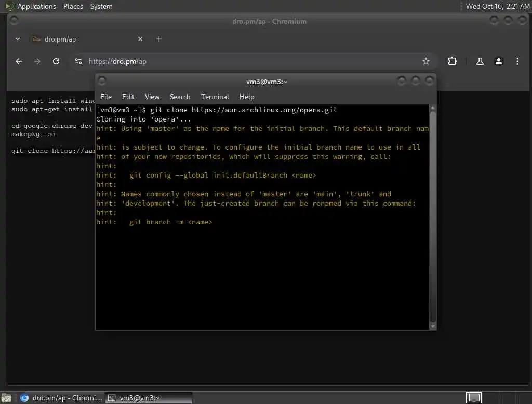
Task: Click the terminal vertical scrollbar
Action: [433, 217]
